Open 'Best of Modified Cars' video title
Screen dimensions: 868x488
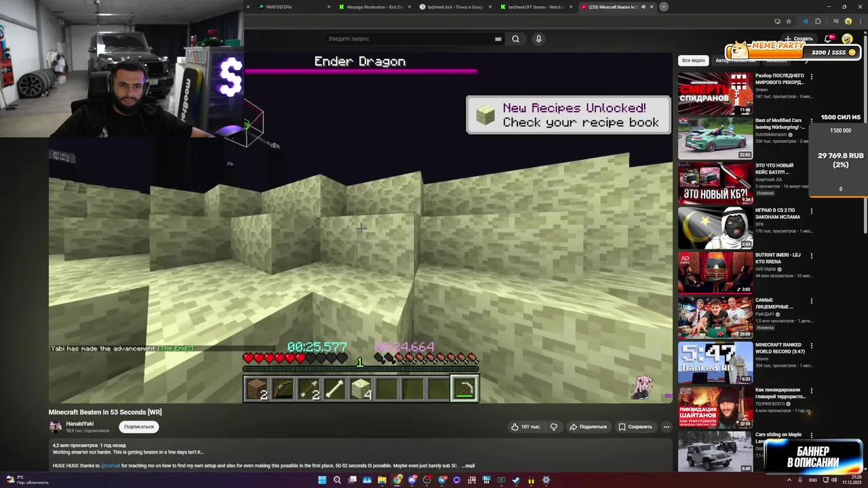point(780,123)
